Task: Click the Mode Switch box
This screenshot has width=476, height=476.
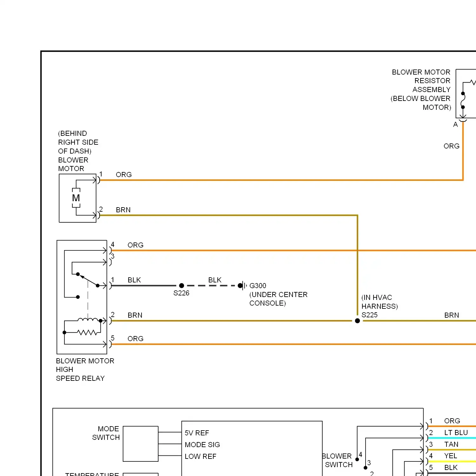Action: (x=141, y=444)
